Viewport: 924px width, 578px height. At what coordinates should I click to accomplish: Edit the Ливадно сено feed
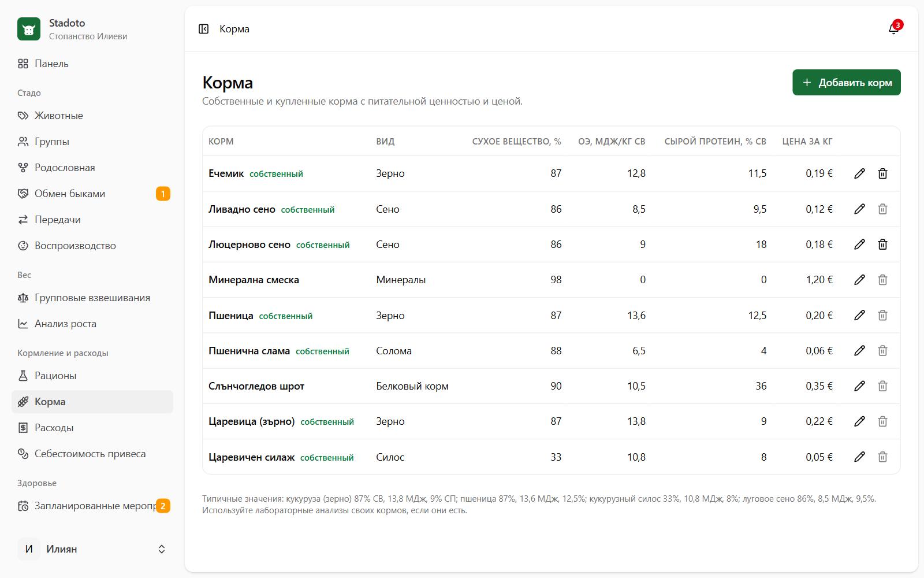coord(859,209)
